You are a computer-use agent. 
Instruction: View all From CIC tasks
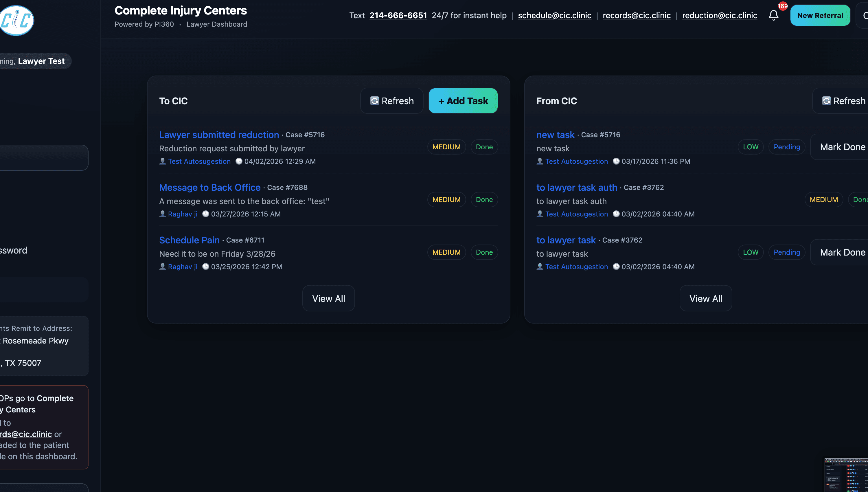[706, 298]
